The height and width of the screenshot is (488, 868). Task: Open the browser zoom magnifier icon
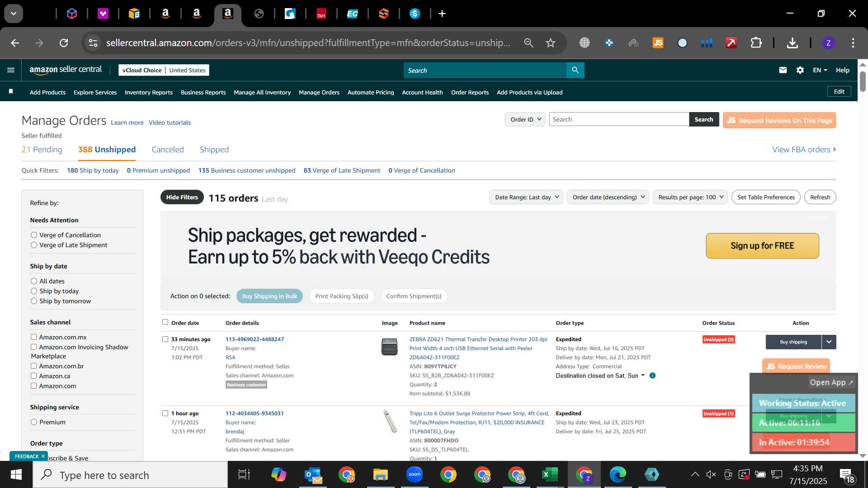(x=528, y=43)
